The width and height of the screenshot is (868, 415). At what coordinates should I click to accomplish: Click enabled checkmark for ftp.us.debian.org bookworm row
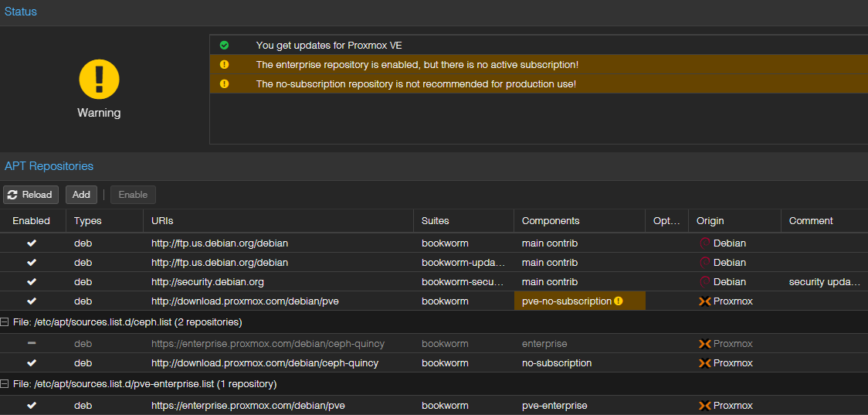[x=32, y=243]
